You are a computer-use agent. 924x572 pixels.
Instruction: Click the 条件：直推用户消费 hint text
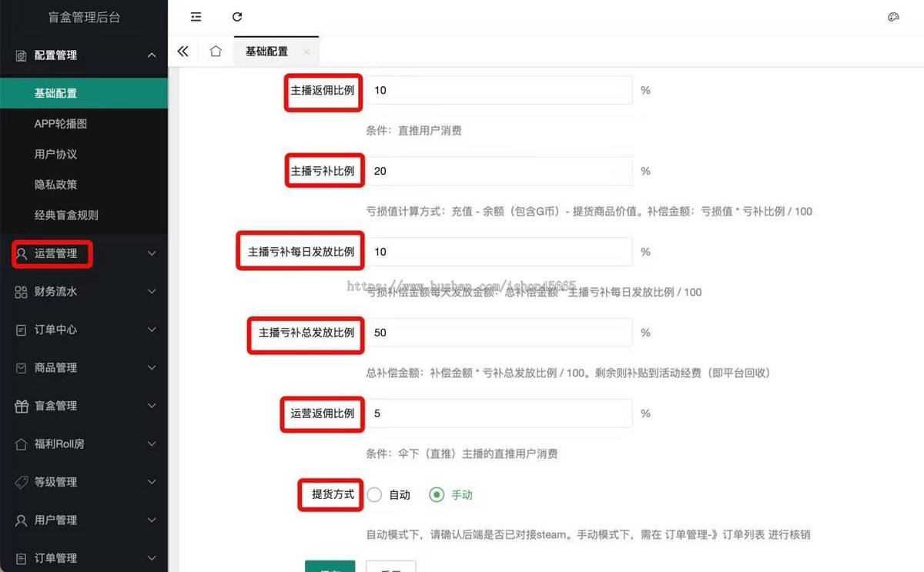tap(414, 131)
